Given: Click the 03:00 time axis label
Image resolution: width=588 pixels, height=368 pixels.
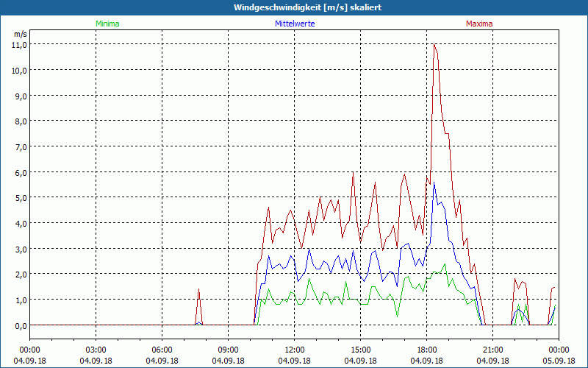Looking at the screenshot, I should [x=96, y=350].
